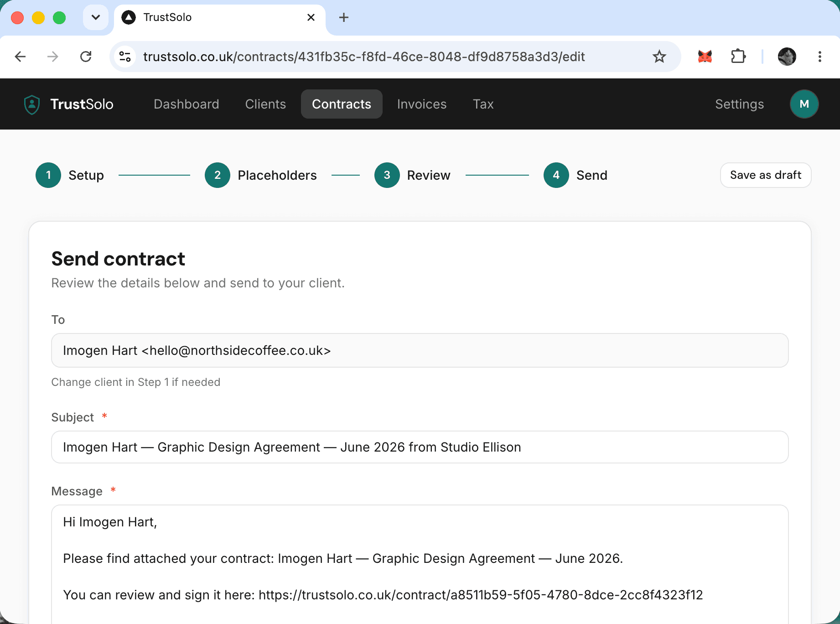This screenshot has height=624, width=840.
Task: Close the TrustSolo browser tab
Action: tap(311, 17)
